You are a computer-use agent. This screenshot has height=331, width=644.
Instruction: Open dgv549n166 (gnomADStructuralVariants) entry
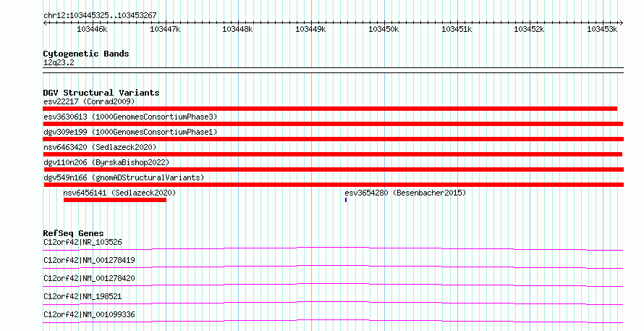pyautogui.click(x=124, y=177)
